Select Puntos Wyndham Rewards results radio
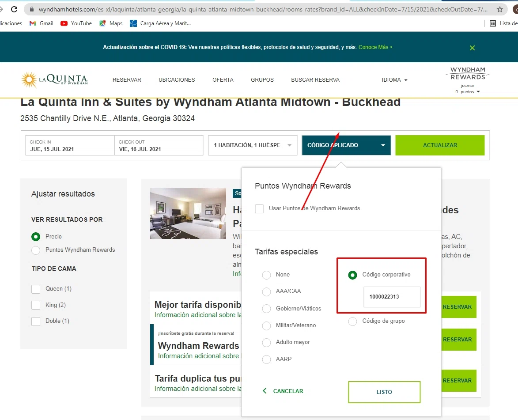 pos(36,250)
